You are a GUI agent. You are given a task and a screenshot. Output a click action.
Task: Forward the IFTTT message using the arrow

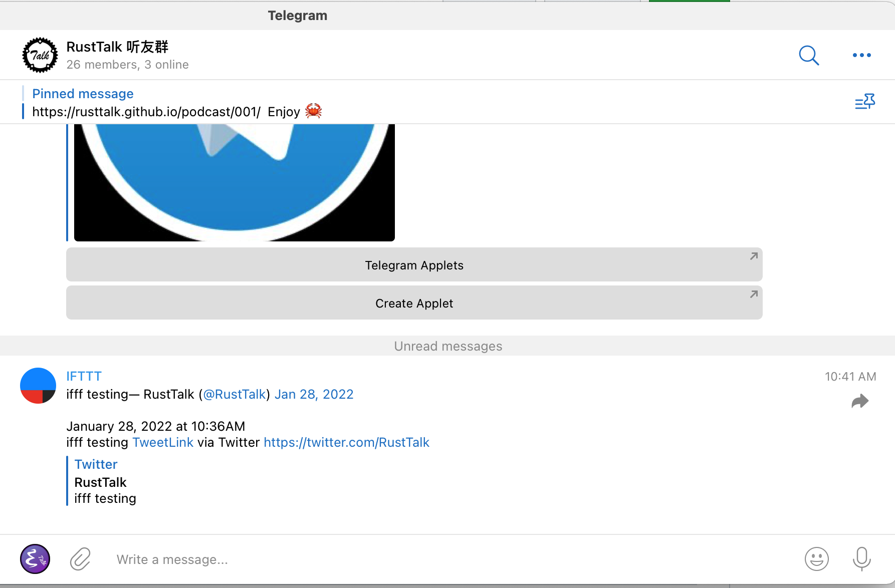point(860,401)
